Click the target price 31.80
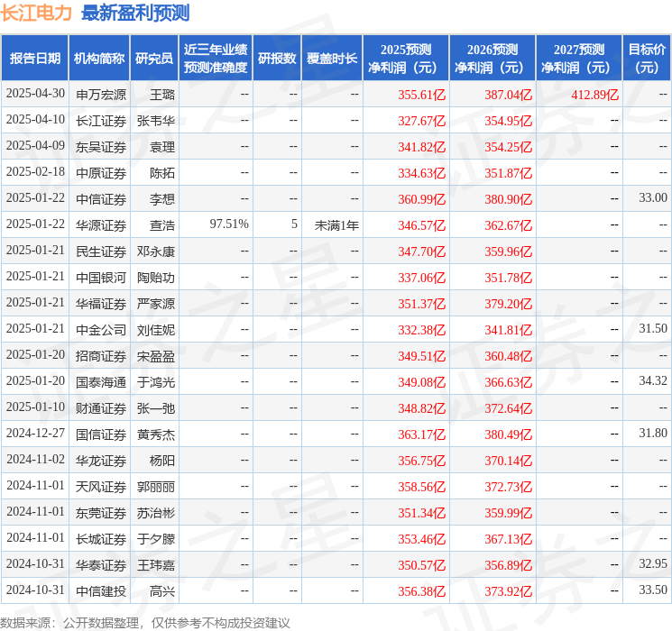The width and height of the screenshot is (672, 631). [x=653, y=433]
